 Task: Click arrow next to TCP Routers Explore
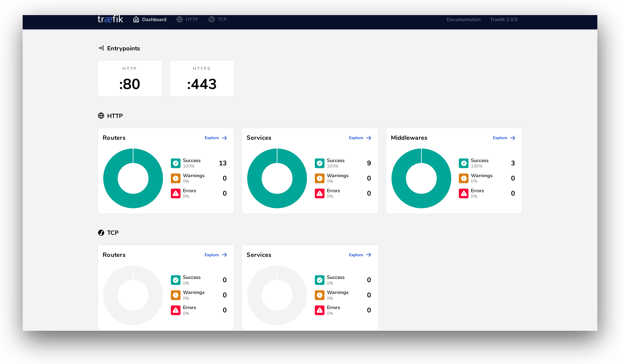224,255
